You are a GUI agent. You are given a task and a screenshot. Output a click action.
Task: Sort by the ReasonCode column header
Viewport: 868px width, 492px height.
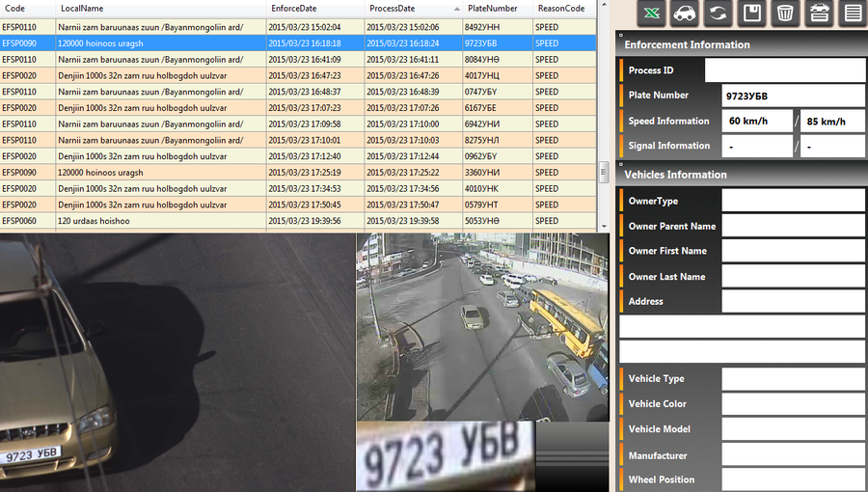[x=564, y=9]
